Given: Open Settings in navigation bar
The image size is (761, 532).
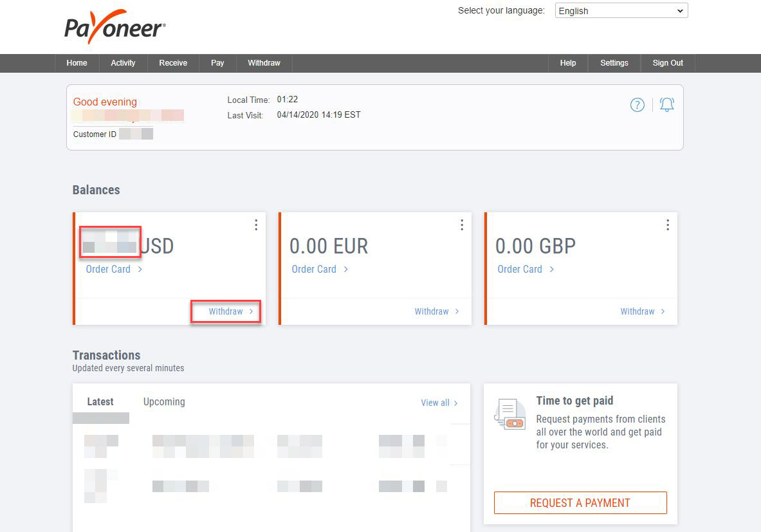Looking at the screenshot, I should tap(614, 63).
